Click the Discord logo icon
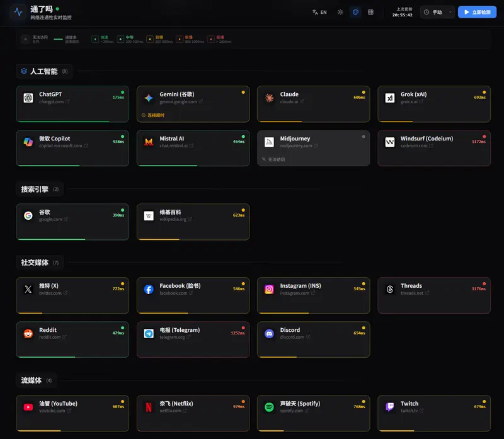504x439 pixels. pyautogui.click(x=269, y=334)
